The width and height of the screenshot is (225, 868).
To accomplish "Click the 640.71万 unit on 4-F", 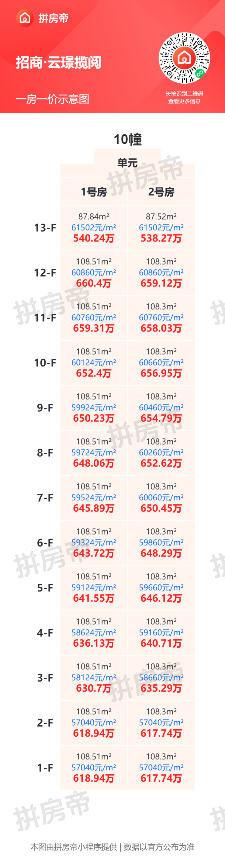I will [x=161, y=643].
